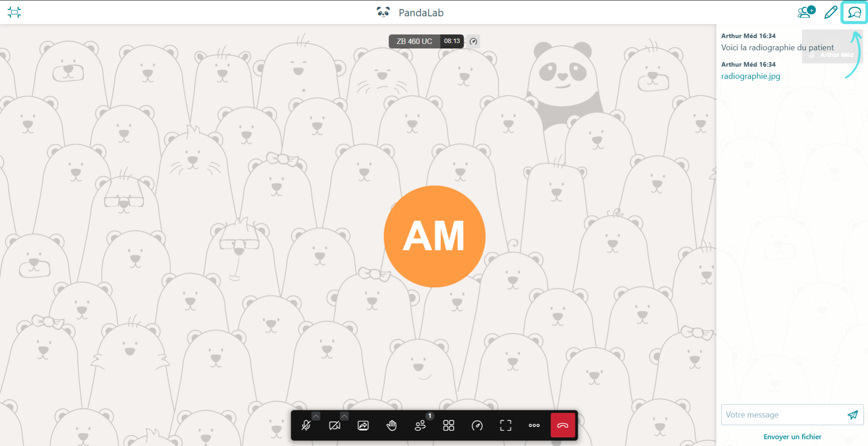Open the participants list
The height and width of the screenshot is (446, 868).
point(420,426)
